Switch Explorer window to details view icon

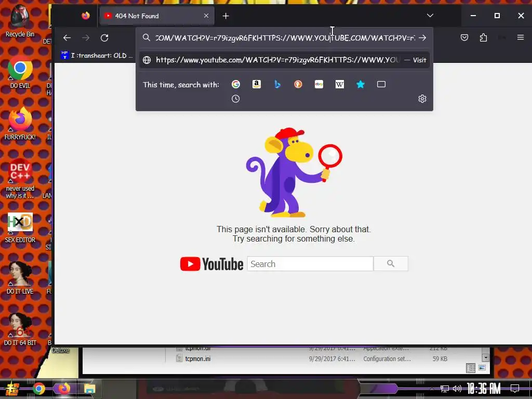click(470, 368)
